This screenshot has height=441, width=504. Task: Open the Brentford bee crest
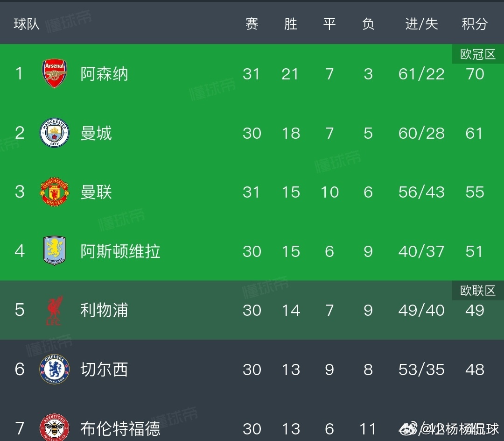pos(55,427)
